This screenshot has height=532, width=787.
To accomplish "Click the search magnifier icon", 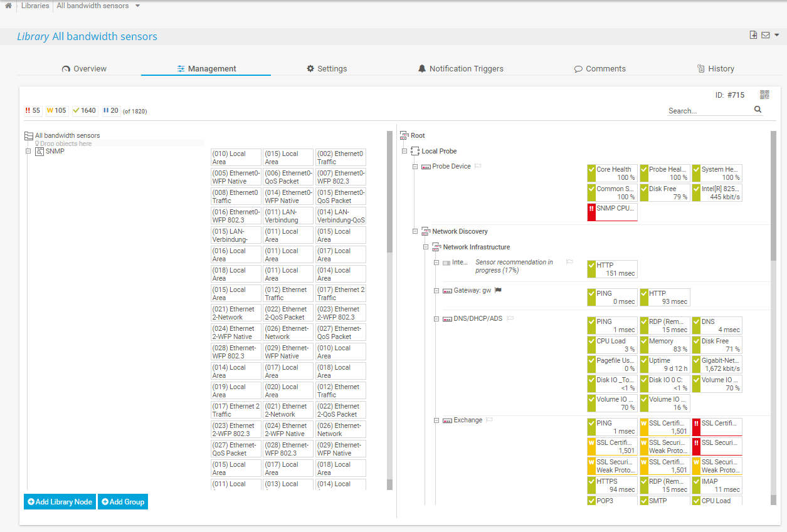I will pyautogui.click(x=758, y=110).
